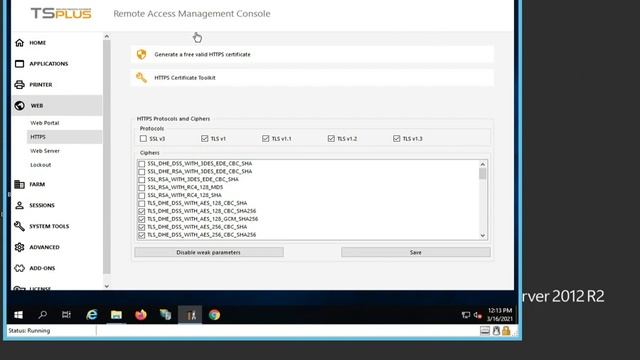Open Web Portal submenu item
640x360 pixels.
[44, 123]
